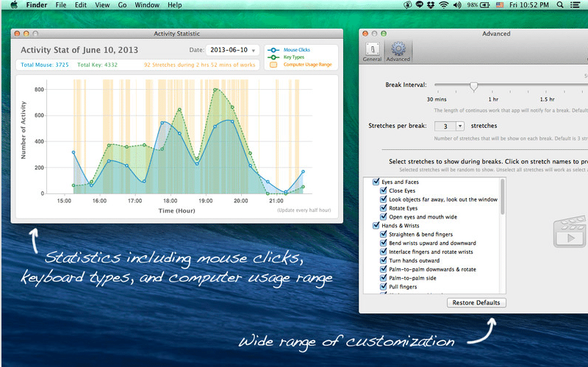Open the General preferences tab icon

(372, 49)
